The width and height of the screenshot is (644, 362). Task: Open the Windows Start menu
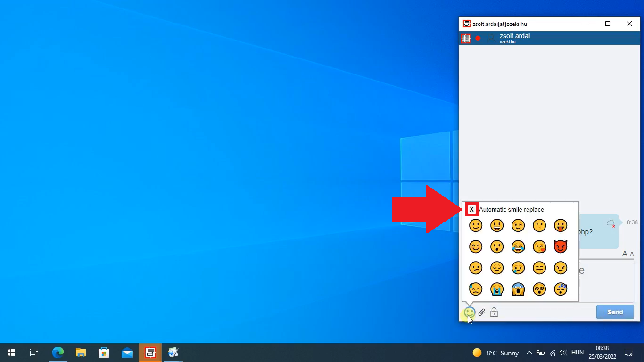tap(11, 352)
